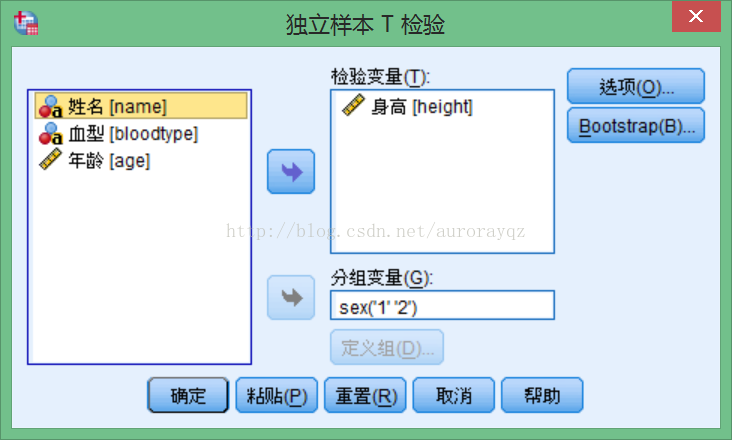
Task: Open 选项(O)... options dialog
Action: tap(636, 86)
